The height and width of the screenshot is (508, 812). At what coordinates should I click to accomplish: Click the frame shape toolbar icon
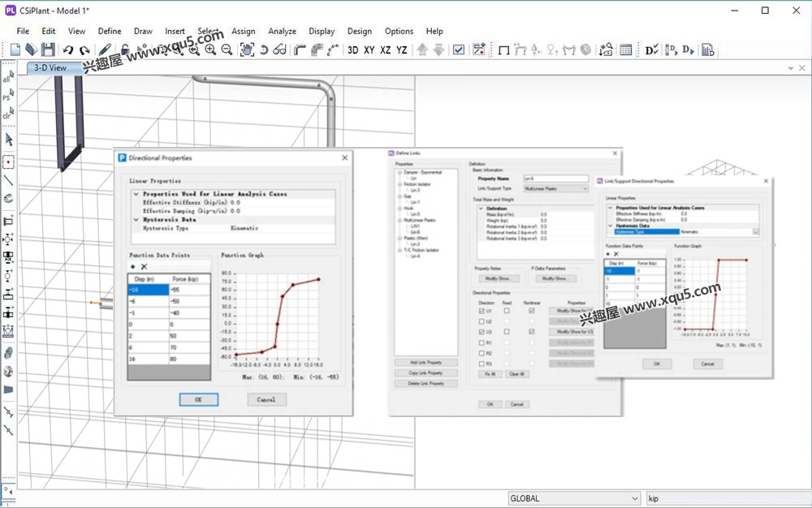(x=503, y=50)
